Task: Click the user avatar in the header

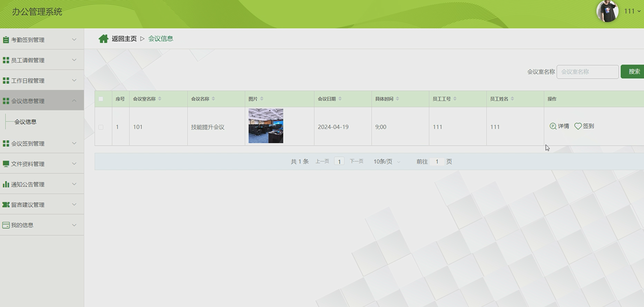Action: pos(607,11)
